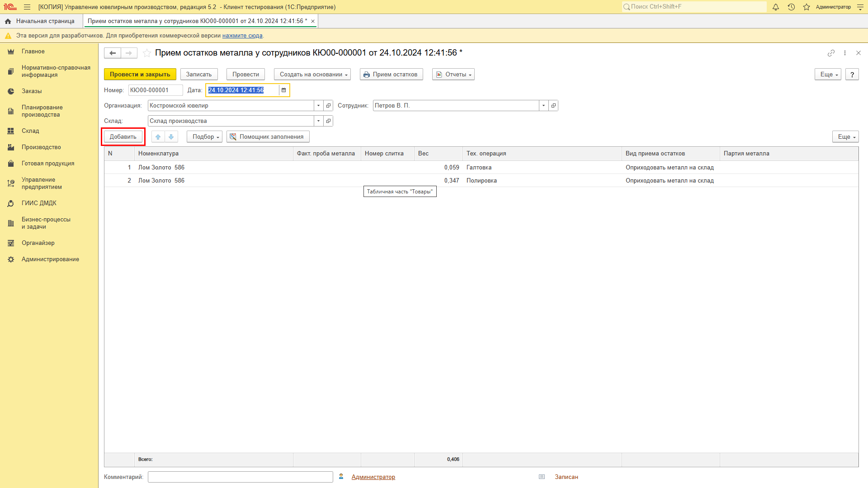Expand Сотрудник dropdown arrow
The image size is (868, 488).
click(x=544, y=106)
